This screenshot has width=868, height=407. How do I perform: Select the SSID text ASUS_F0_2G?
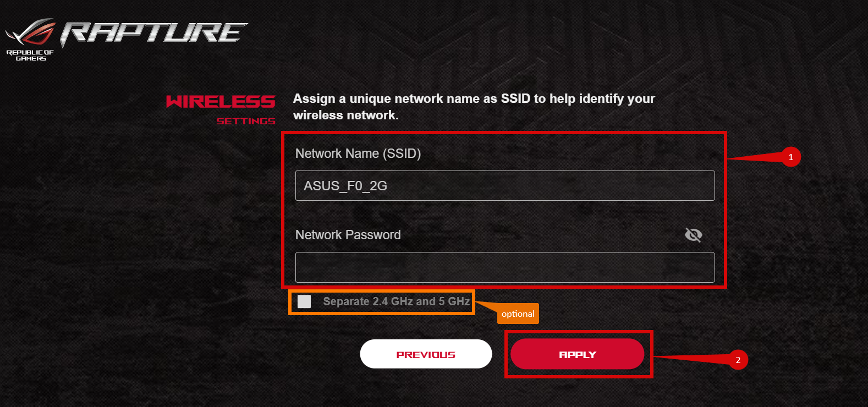(345, 186)
